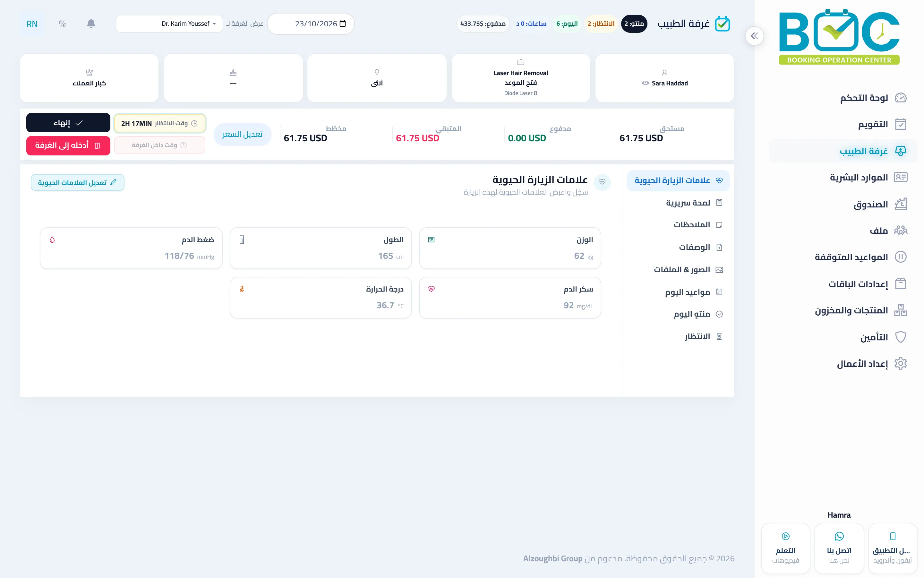Screen dimensions: 924x578
Task: Click the RN user avatar
Action: pos(32,24)
